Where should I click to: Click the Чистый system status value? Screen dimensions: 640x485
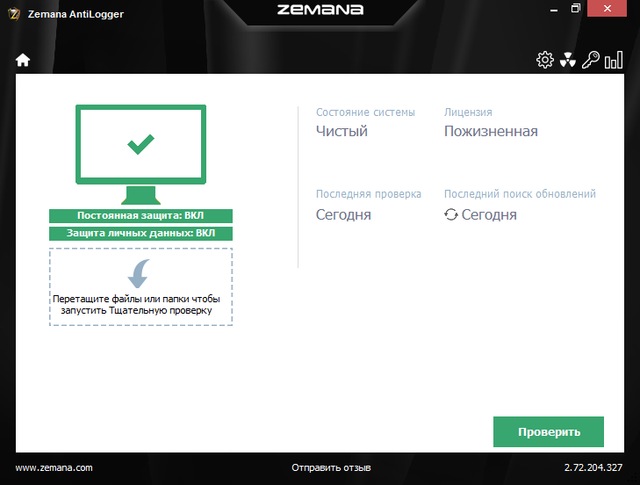(342, 131)
